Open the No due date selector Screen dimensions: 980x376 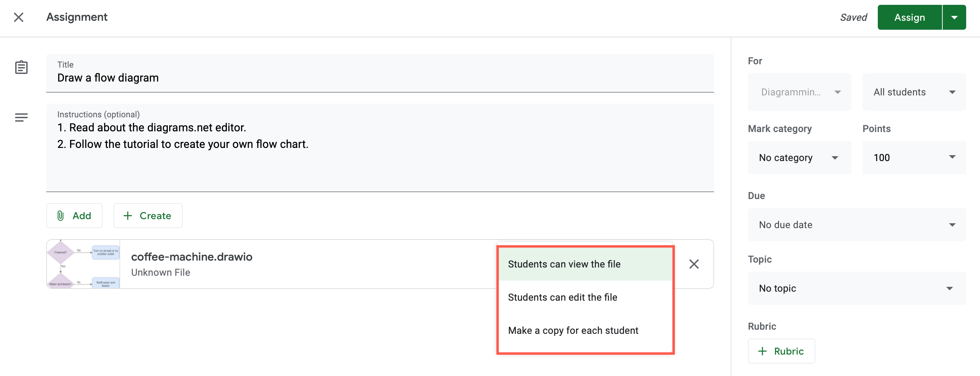coord(856,225)
